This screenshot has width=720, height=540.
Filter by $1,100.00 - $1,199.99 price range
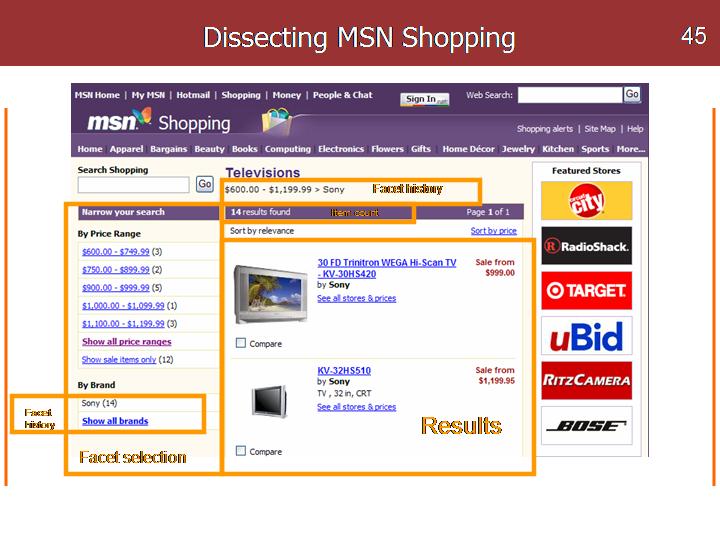pos(123,323)
